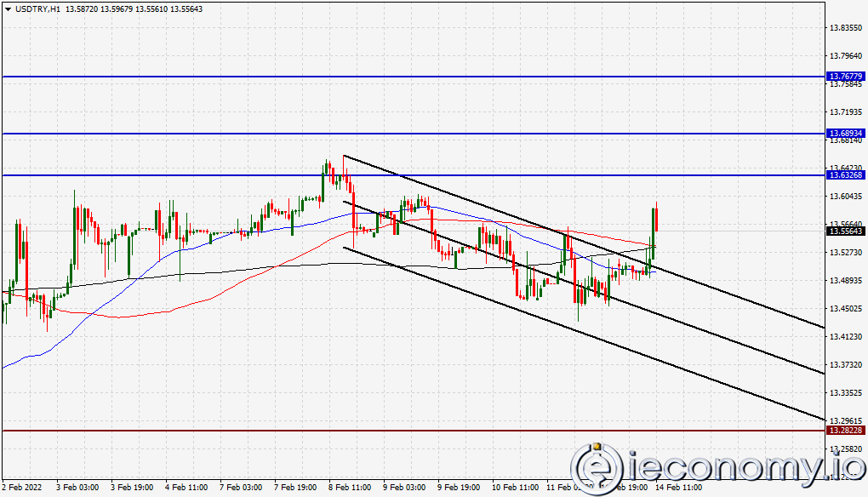Click the red 13.28228 support price label

tap(846, 430)
